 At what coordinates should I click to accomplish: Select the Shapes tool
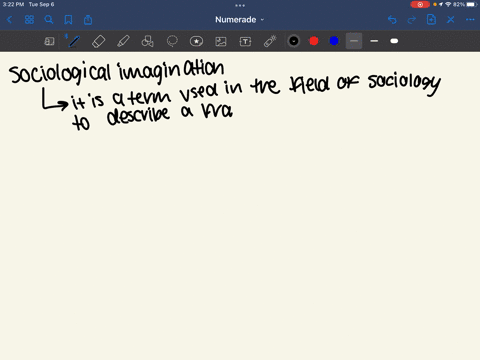[147, 41]
